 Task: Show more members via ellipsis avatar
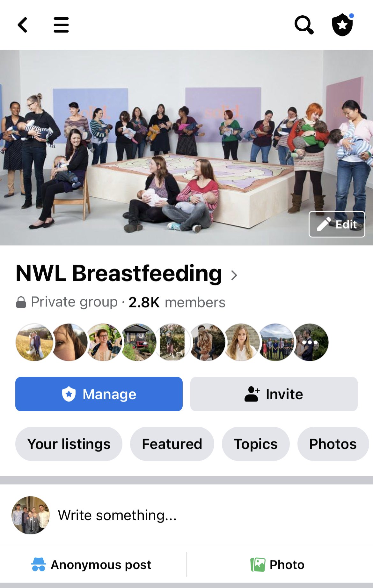(x=310, y=342)
